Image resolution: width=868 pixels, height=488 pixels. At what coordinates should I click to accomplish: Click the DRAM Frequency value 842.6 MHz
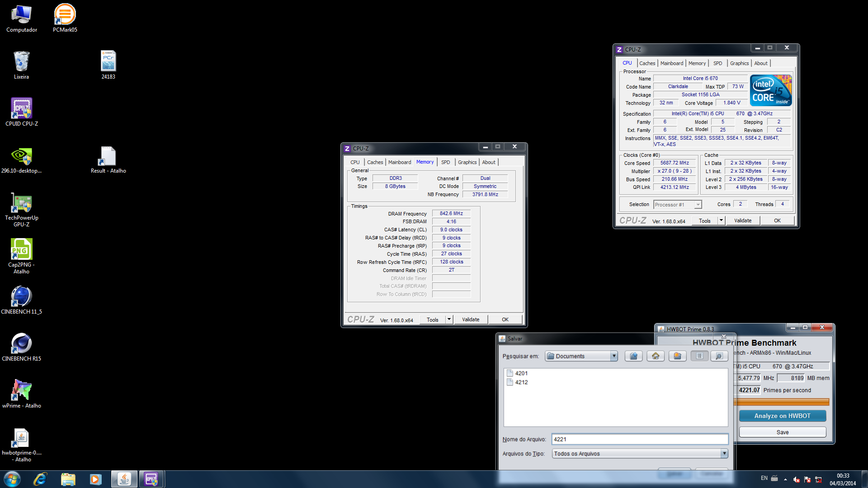[451, 213]
